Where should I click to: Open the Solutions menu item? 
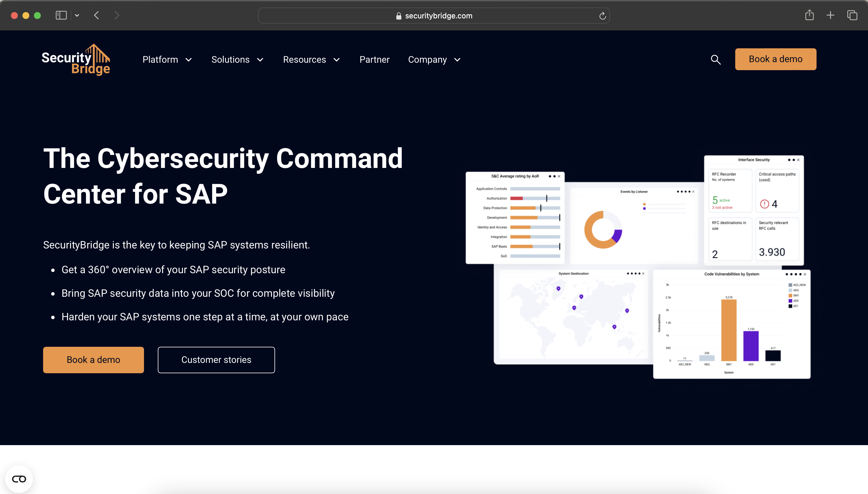pos(230,60)
